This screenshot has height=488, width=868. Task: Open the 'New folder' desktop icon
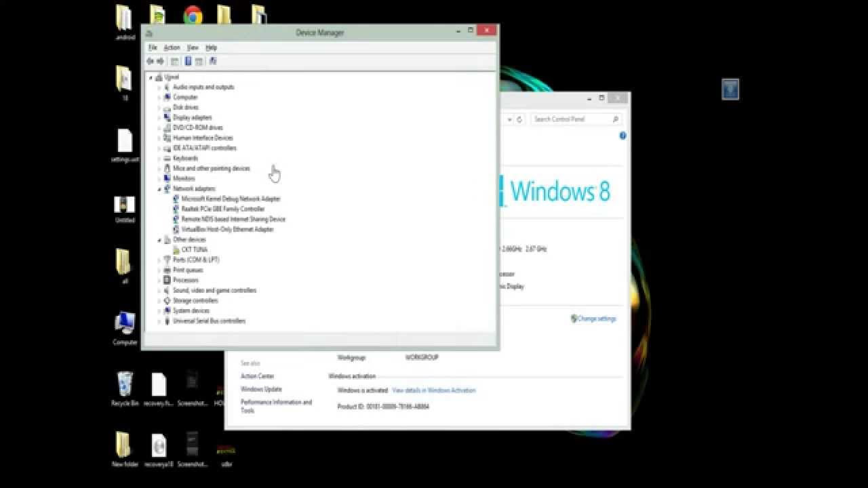125,449
